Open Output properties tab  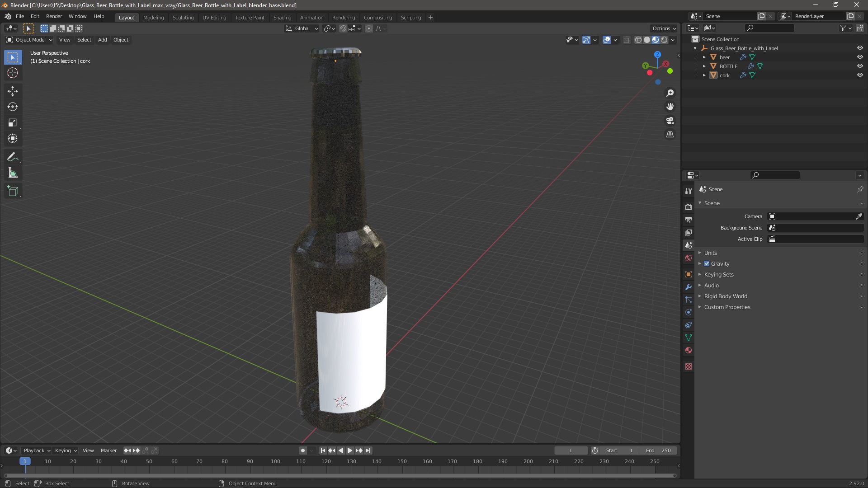[689, 220]
